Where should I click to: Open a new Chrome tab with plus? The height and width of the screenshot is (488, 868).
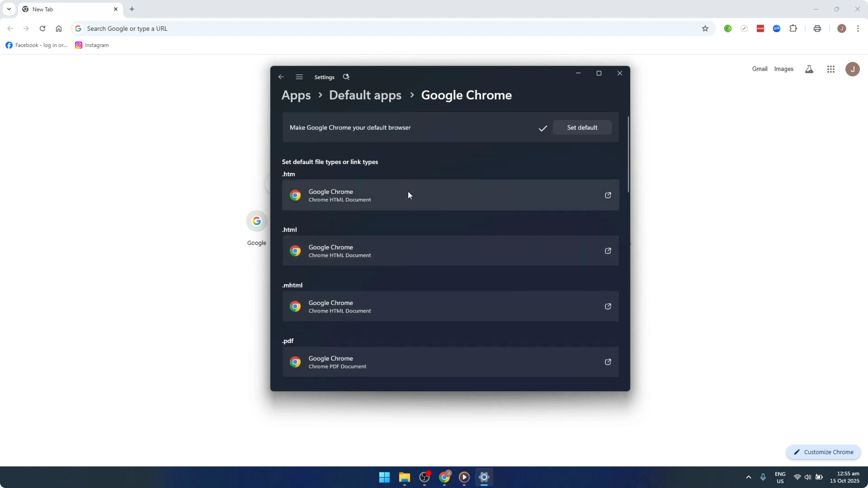click(132, 9)
